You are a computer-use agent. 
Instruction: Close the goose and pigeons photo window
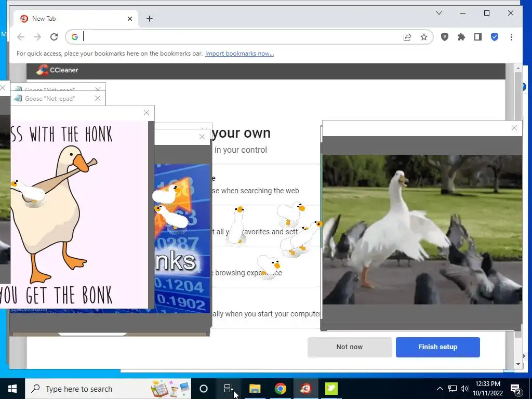click(x=514, y=128)
